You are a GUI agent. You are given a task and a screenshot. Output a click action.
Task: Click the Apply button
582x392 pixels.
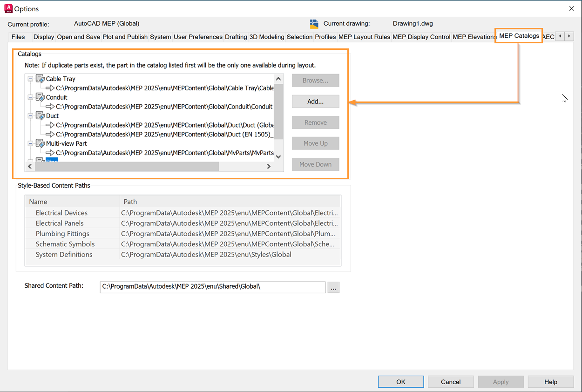[501, 382]
